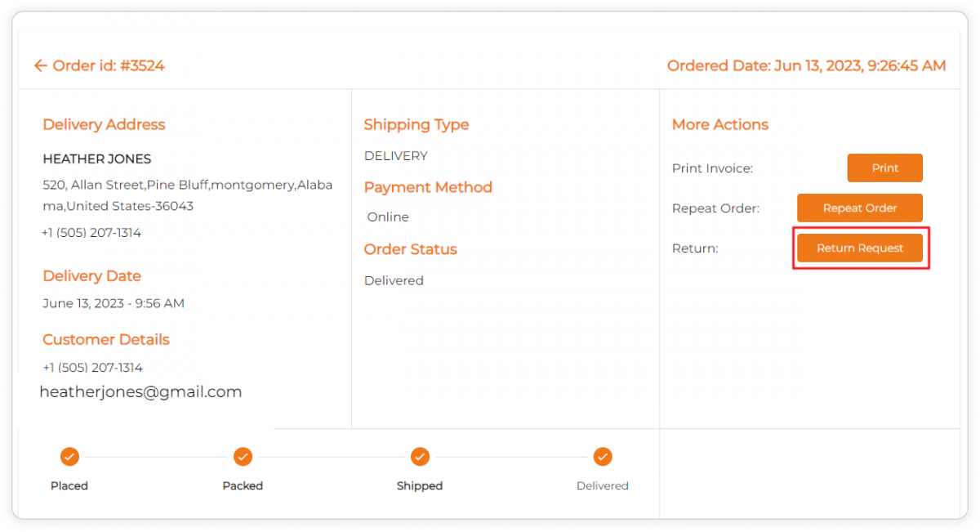Click the Packed checkmark icon

243,457
